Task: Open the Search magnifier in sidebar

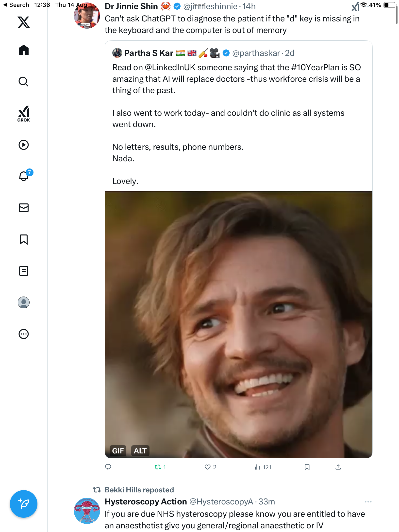Action: [x=24, y=82]
